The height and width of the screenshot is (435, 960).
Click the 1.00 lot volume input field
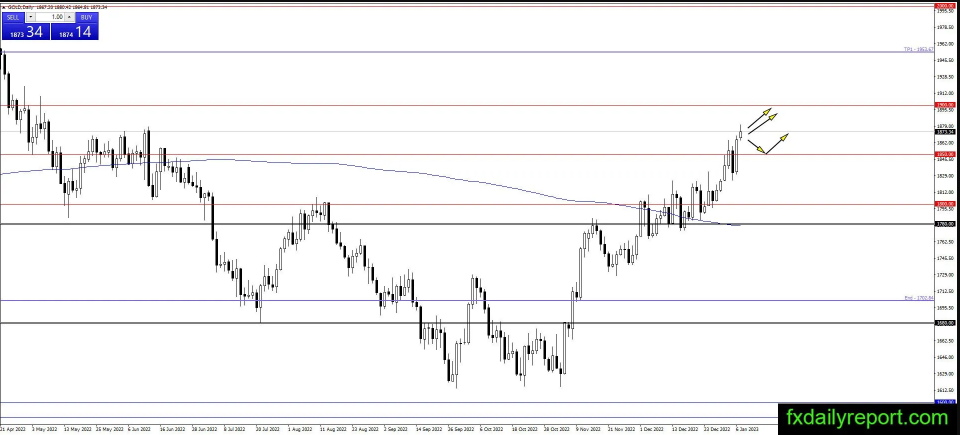[50, 17]
